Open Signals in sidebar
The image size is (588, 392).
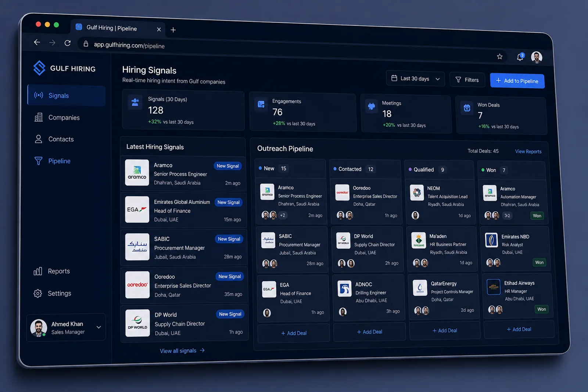pyautogui.click(x=67, y=96)
